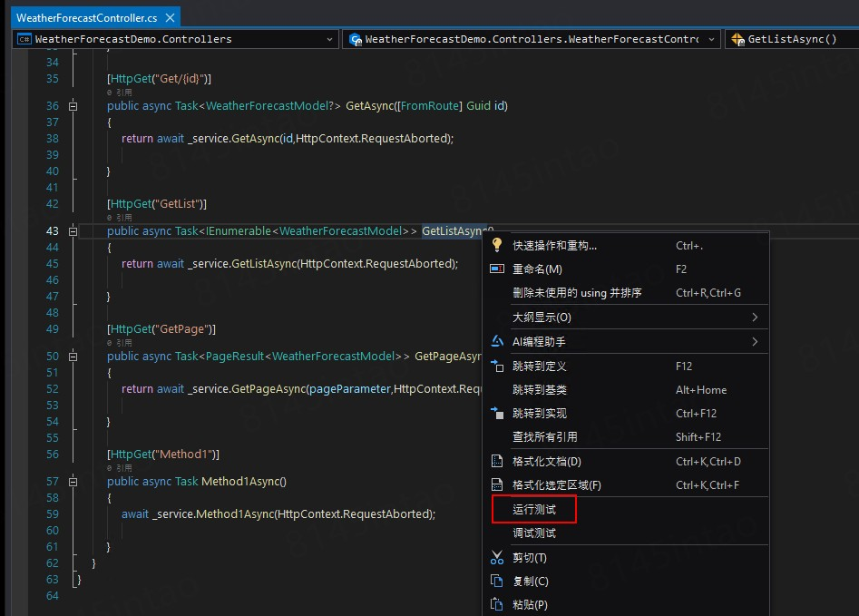The height and width of the screenshot is (616, 859).
Task: Expand the AI编程助手 submenu arrow
Action: click(x=755, y=341)
